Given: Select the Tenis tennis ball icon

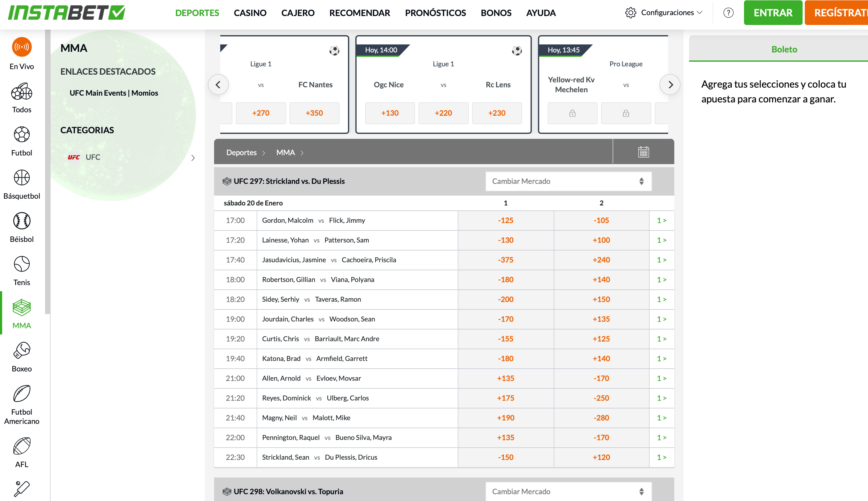Looking at the screenshot, I should 22,264.
